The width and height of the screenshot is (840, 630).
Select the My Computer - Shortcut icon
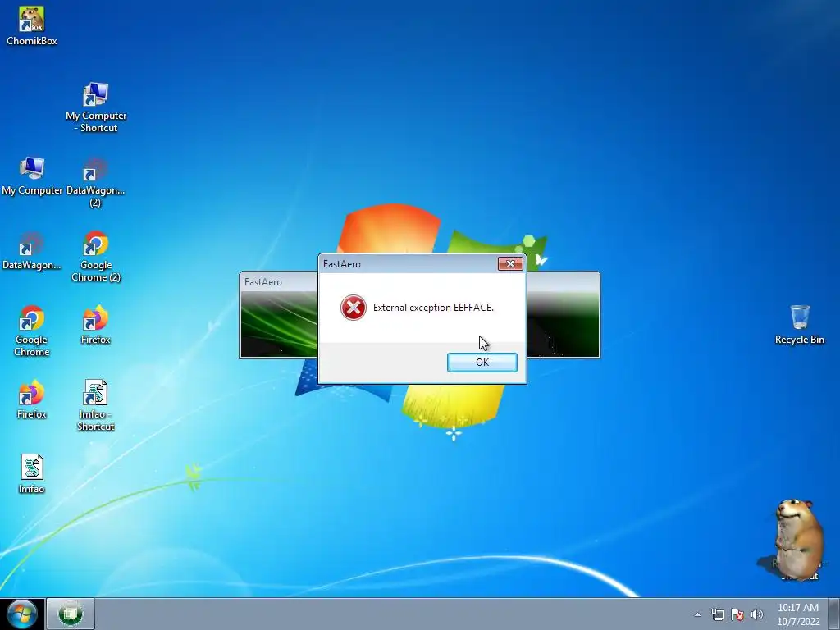coord(96,107)
